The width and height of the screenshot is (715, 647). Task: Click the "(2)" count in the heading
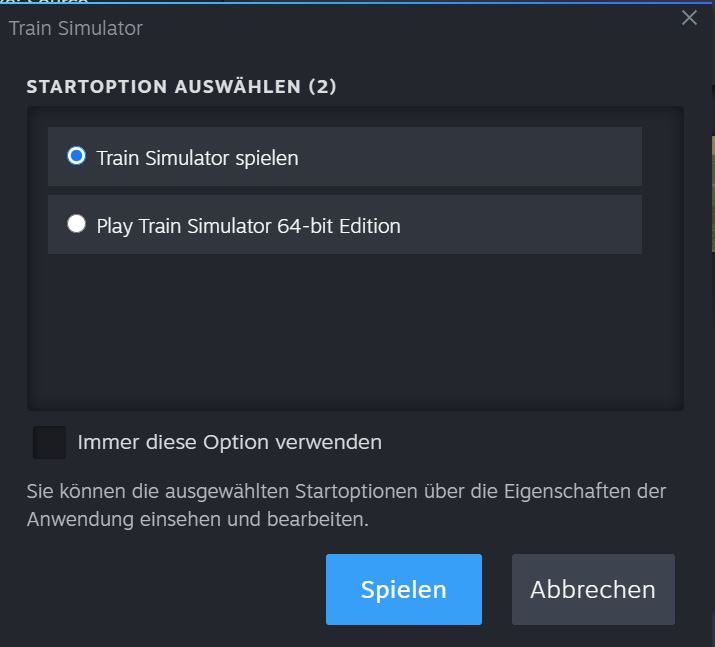pyautogui.click(x=322, y=87)
